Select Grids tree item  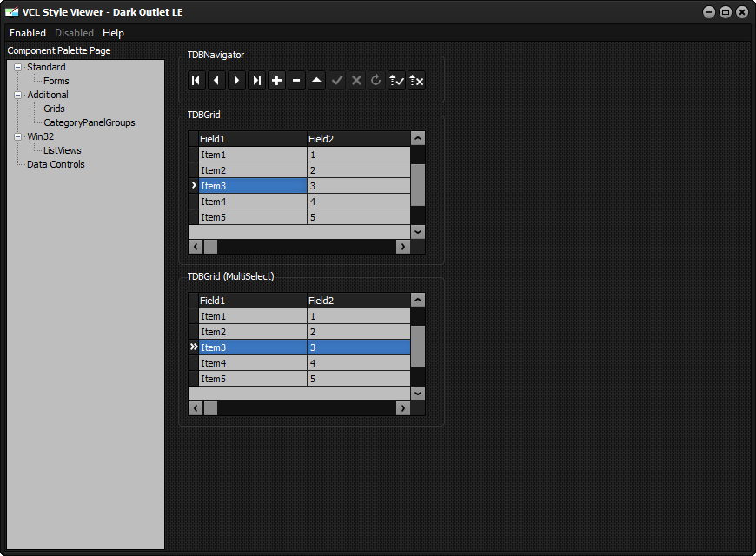click(x=54, y=109)
